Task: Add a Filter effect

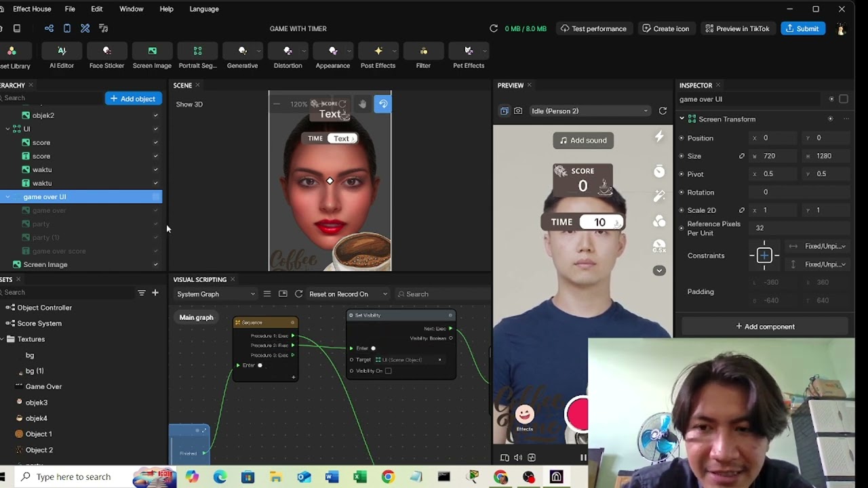Action: tap(423, 57)
